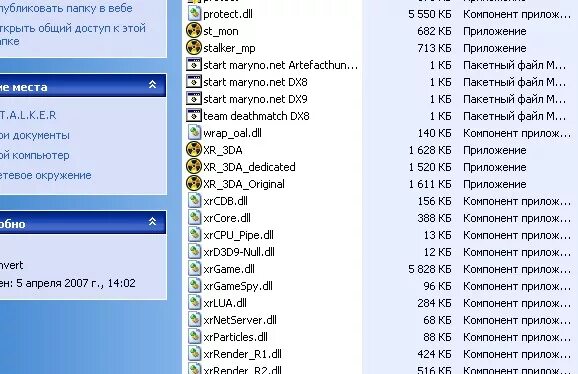Open the 'убликовать папку в вебе' link

coord(66,8)
